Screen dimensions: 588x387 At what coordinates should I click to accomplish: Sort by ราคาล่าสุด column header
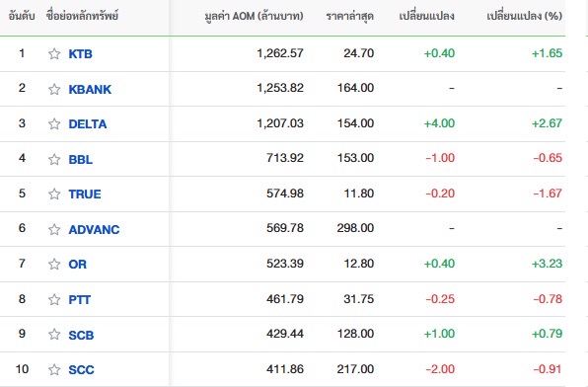tap(350, 16)
